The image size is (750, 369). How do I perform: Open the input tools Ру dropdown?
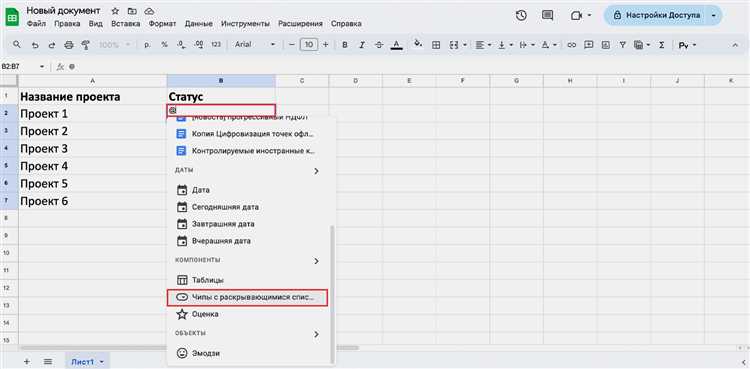pyautogui.click(x=687, y=45)
